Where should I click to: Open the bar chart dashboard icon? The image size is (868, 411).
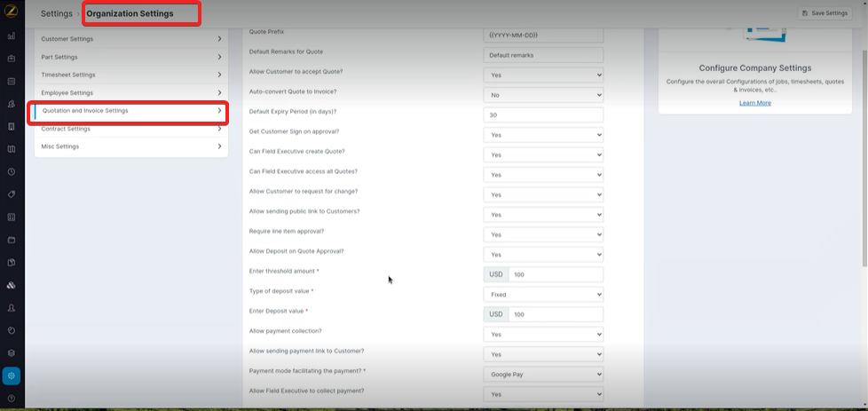point(12,36)
